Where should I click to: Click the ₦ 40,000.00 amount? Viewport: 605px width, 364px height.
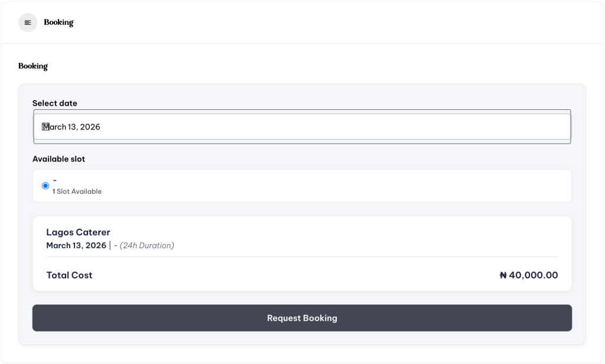(x=529, y=275)
